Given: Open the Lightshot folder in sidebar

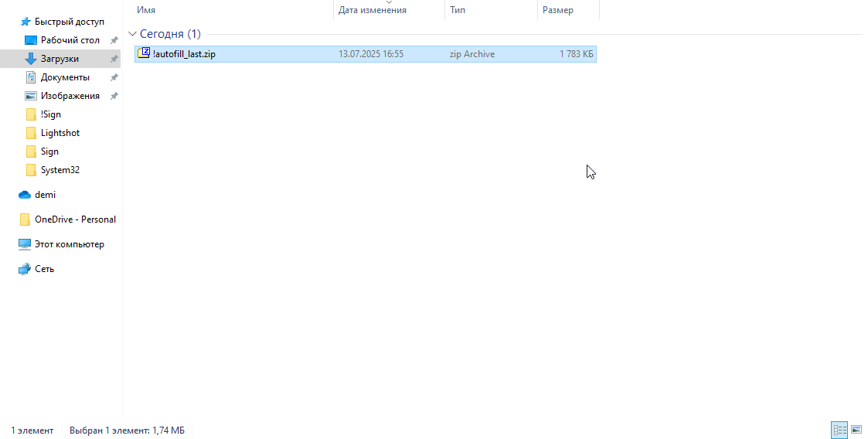Looking at the screenshot, I should point(60,133).
